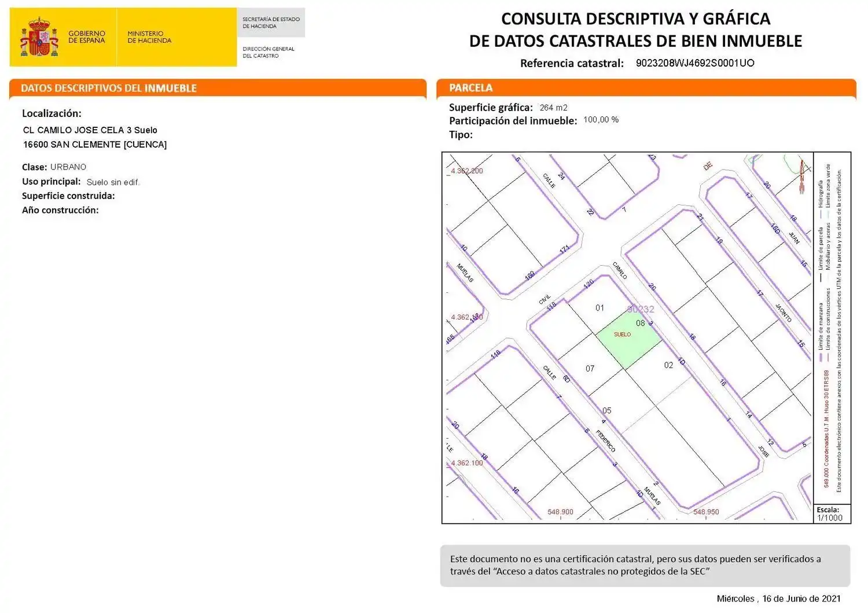Click the coordinate label '548.900'
This screenshot has width=868, height=613.
point(560,512)
